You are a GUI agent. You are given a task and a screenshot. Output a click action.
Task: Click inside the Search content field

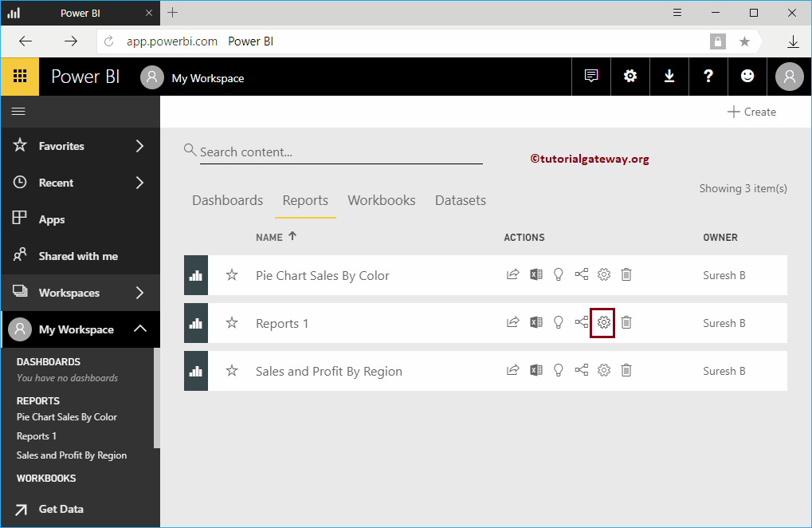335,151
